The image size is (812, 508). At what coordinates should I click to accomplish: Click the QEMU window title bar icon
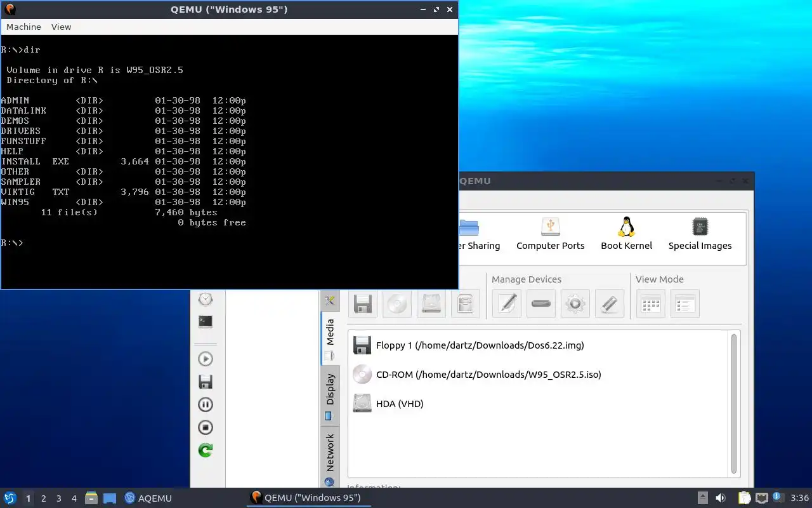tap(10, 10)
